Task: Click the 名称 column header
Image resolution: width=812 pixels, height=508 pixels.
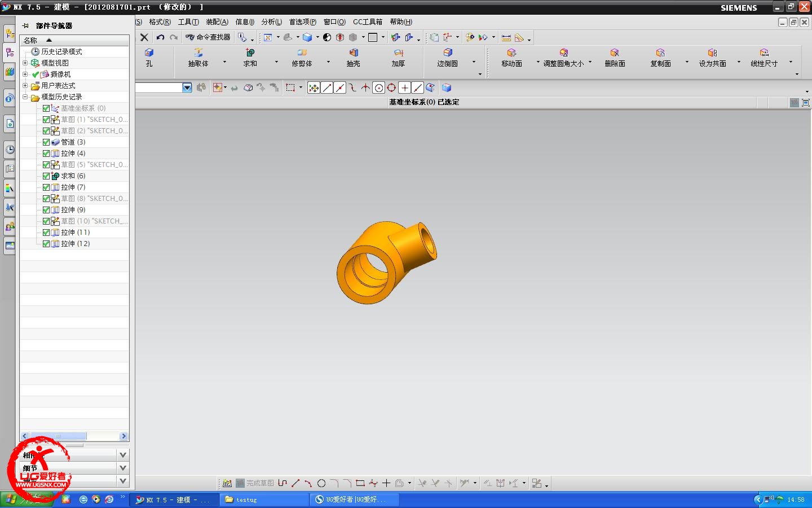Action: 74,40
